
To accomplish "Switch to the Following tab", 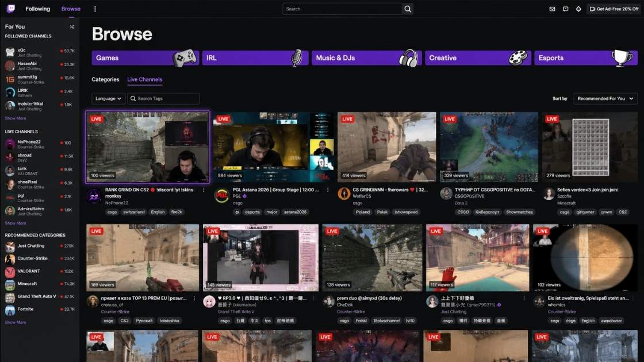I will (x=38, y=9).
